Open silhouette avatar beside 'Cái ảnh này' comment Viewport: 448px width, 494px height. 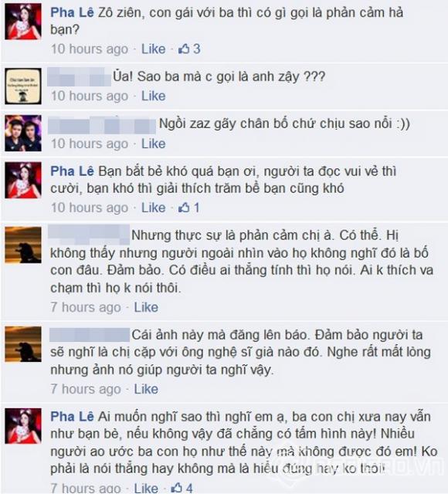(x=23, y=344)
